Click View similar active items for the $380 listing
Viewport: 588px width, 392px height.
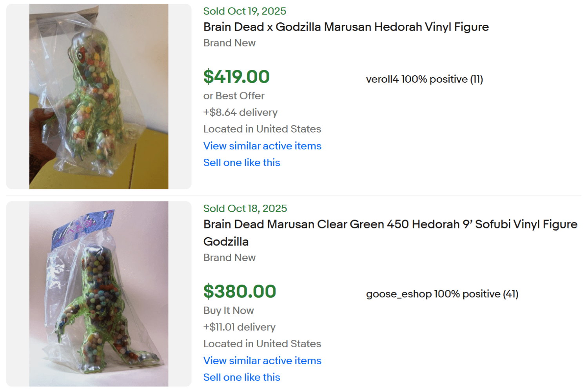262,361
